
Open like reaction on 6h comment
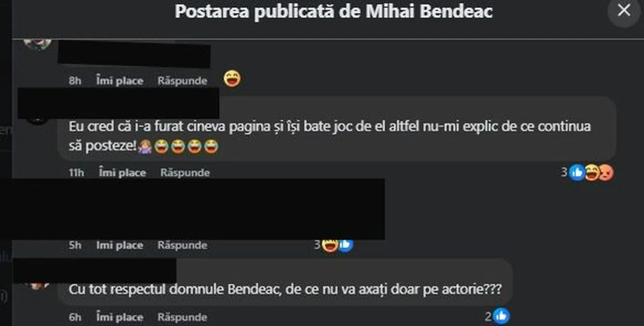501,316
